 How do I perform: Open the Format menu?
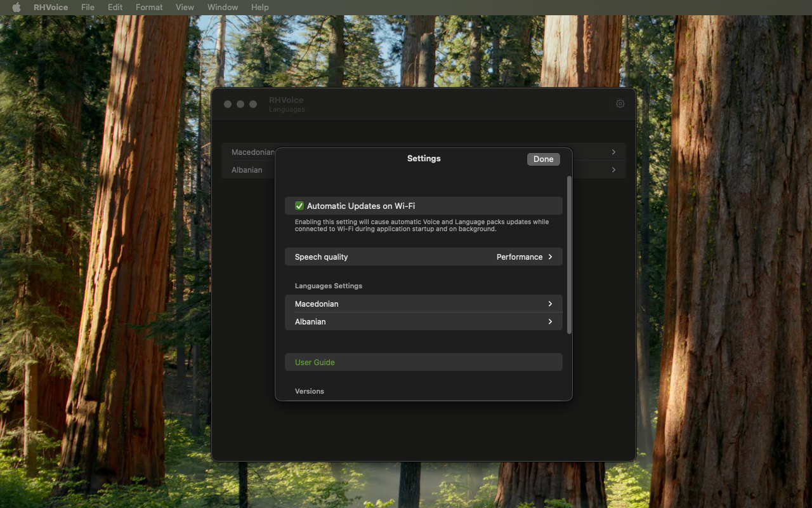click(x=149, y=7)
